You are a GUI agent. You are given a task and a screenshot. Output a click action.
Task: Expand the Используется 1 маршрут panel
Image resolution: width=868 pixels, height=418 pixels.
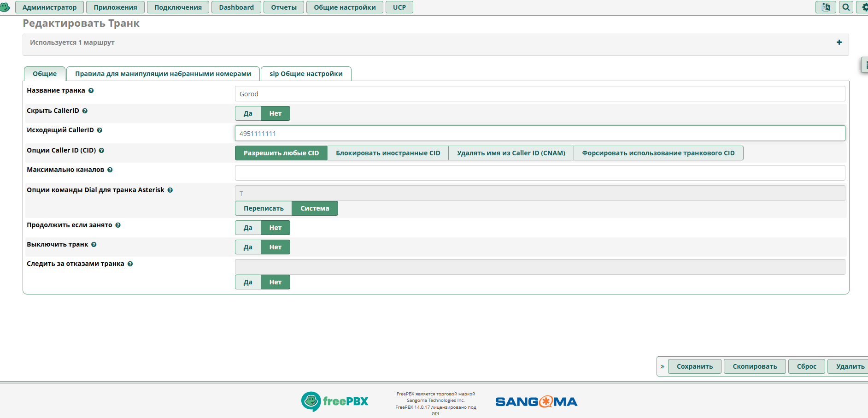point(839,42)
